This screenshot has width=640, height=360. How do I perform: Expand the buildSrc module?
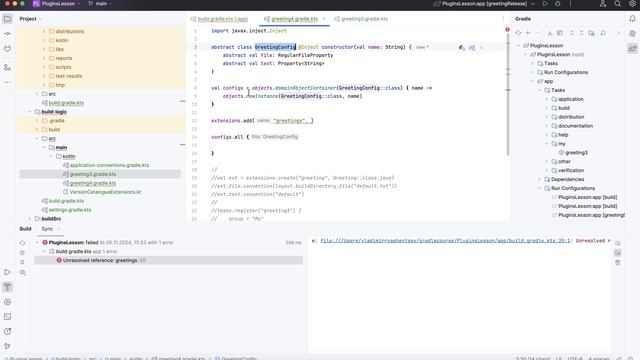[x=29, y=219]
